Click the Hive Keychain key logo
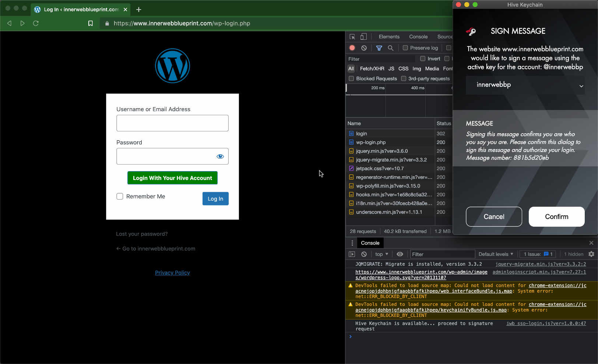The height and width of the screenshot is (364, 598). tap(471, 31)
